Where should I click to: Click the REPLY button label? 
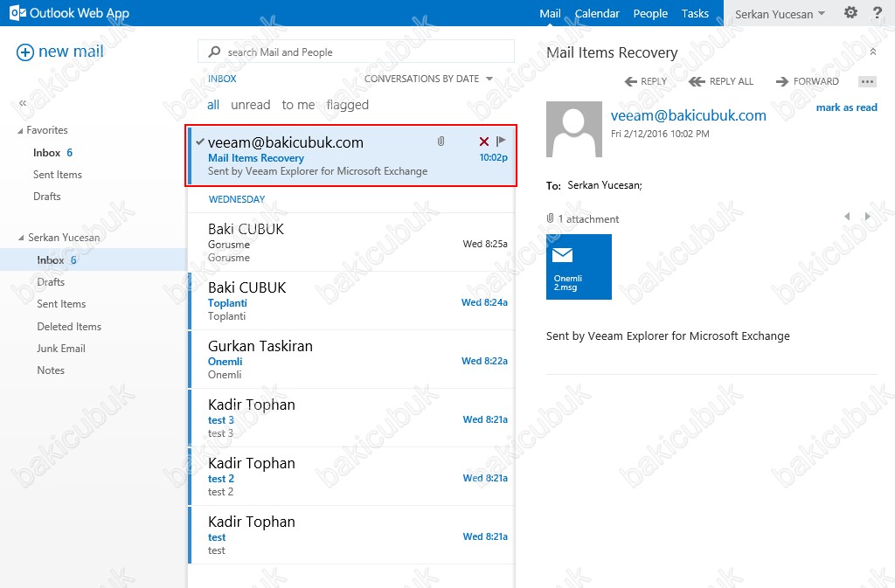[654, 81]
